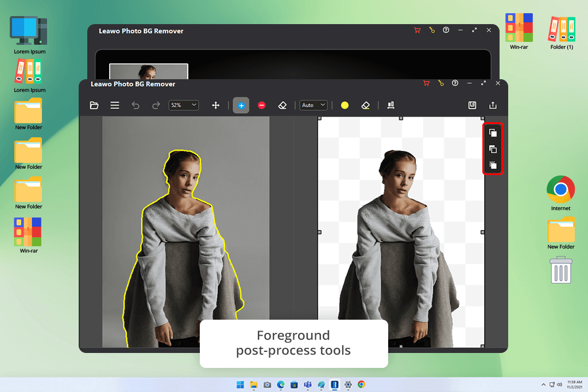Select the blue plus add-foreground tool
Viewport: 588px width, 392px height.
[241, 105]
